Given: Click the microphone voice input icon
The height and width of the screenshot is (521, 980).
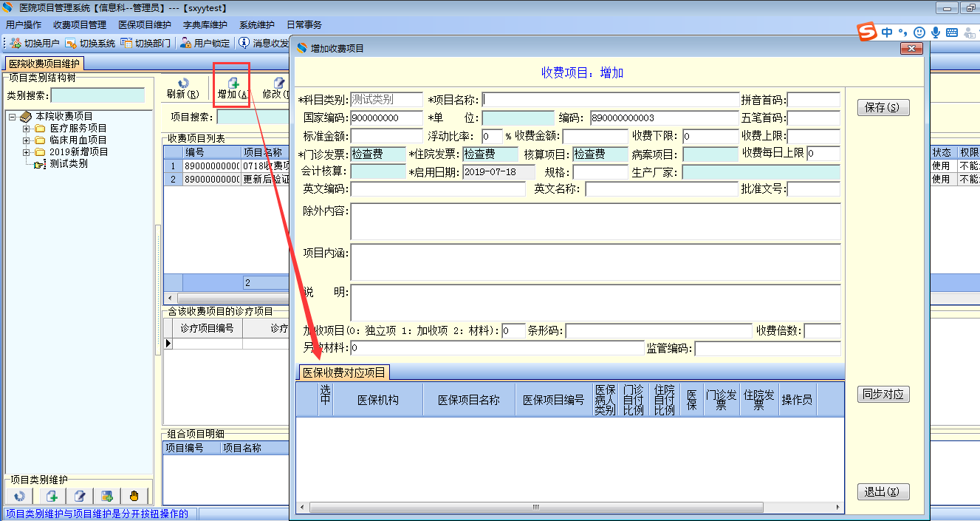Looking at the screenshot, I should 936,33.
